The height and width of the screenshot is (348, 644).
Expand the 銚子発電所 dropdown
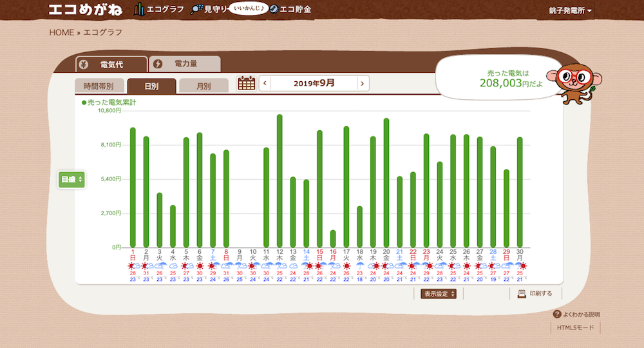(570, 11)
